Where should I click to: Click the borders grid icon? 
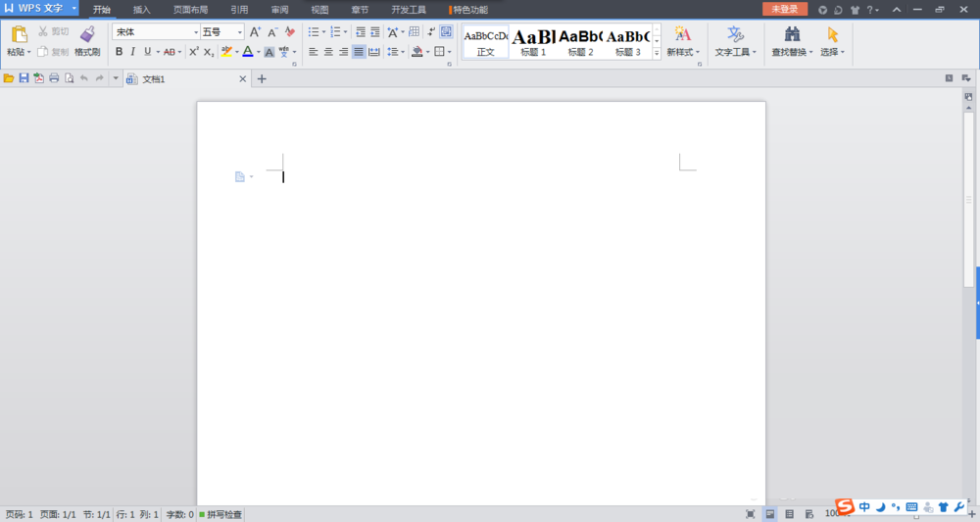pos(439,52)
